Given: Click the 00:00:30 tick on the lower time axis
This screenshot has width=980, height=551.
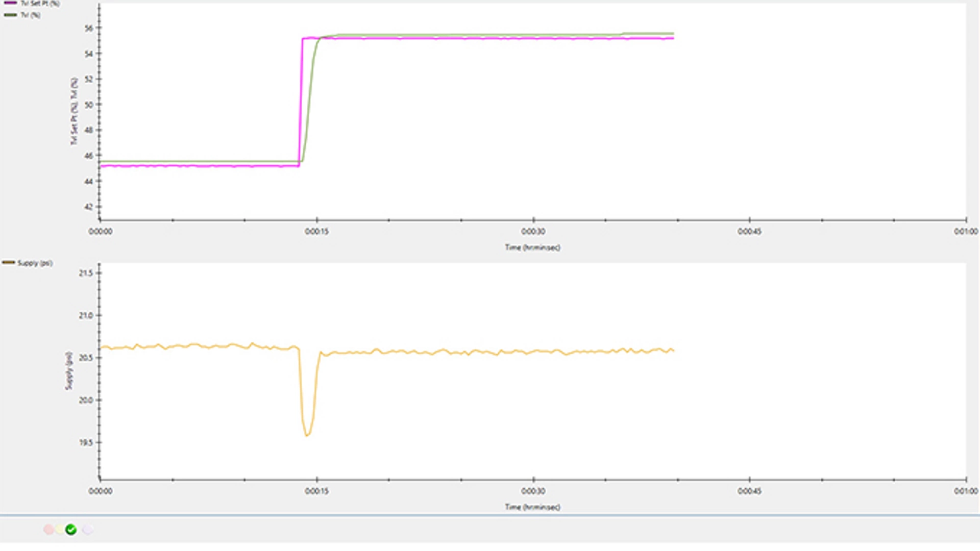Looking at the screenshot, I should (533, 491).
